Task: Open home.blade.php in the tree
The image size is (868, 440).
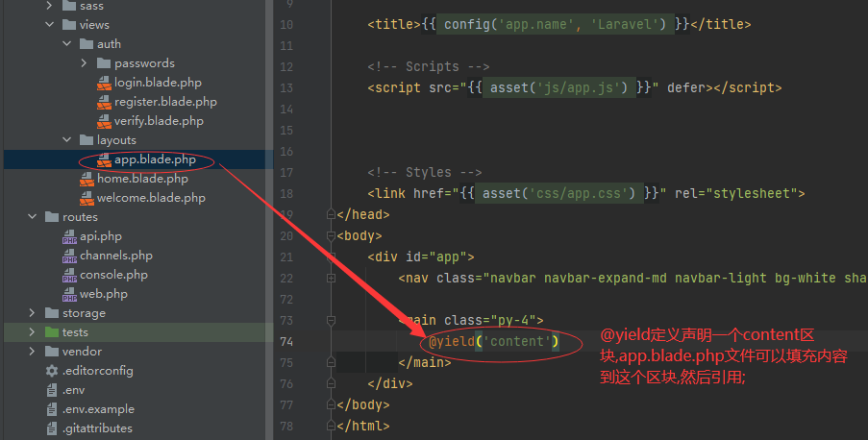Action: (142, 179)
